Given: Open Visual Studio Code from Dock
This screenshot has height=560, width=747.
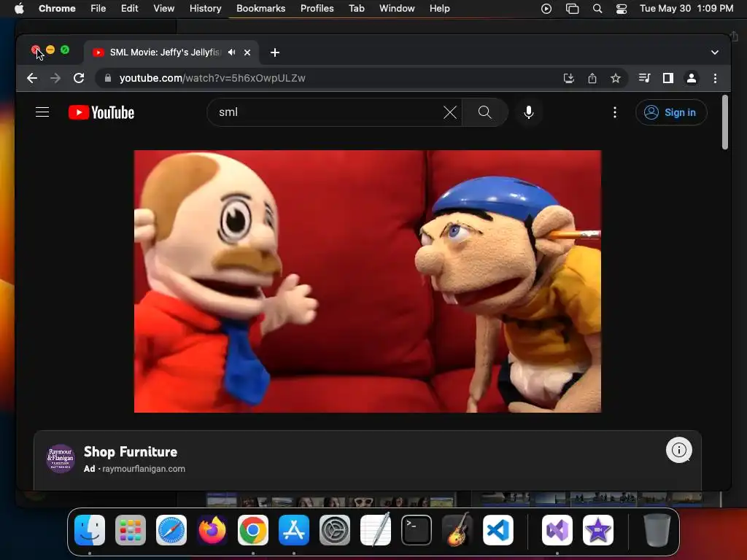Looking at the screenshot, I should (498, 530).
